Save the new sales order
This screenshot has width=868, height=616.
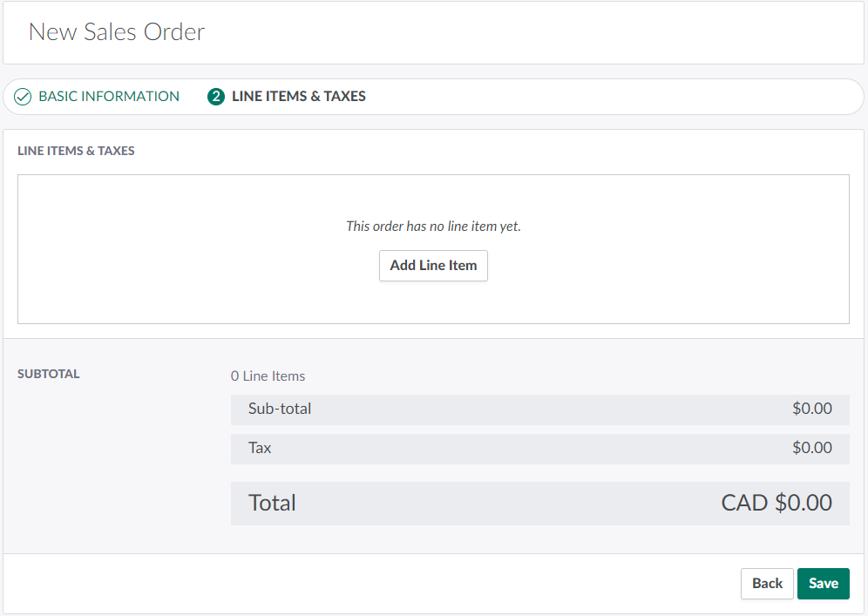pyautogui.click(x=823, y=584)
